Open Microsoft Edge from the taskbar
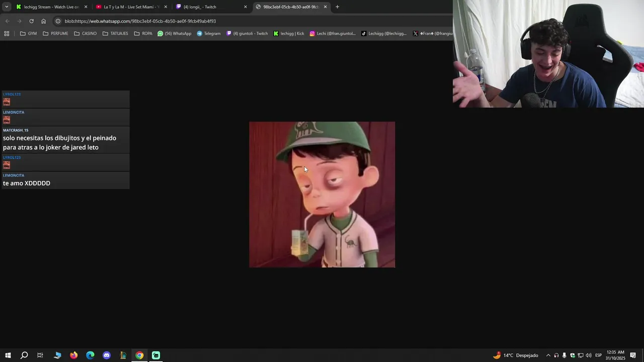The image size is (644, 362). (x=90, y=355)
